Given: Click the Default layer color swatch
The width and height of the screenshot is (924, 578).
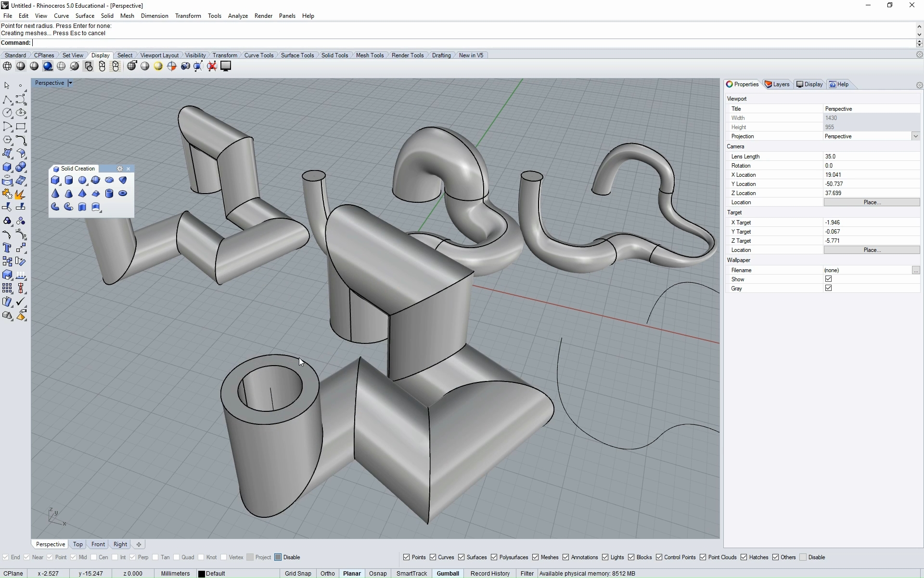Looking at the screenshot, I should (202, 574).
